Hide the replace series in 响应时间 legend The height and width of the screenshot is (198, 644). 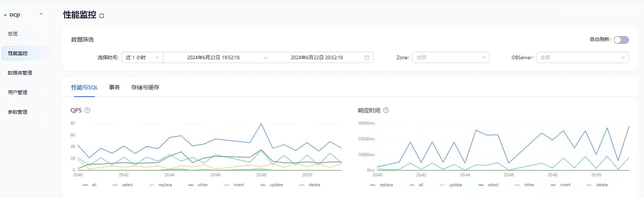382,185
